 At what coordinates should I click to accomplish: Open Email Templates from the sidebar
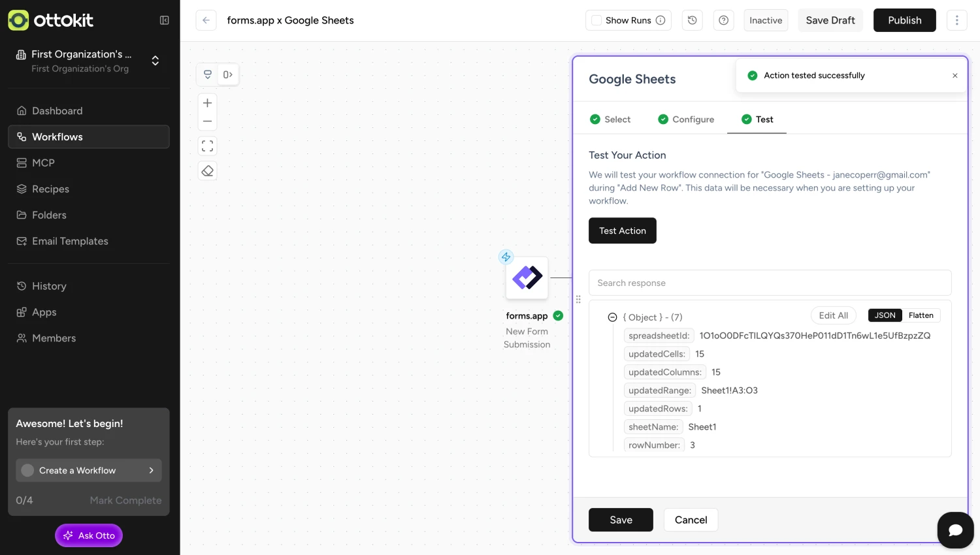(x=70, y=241)
